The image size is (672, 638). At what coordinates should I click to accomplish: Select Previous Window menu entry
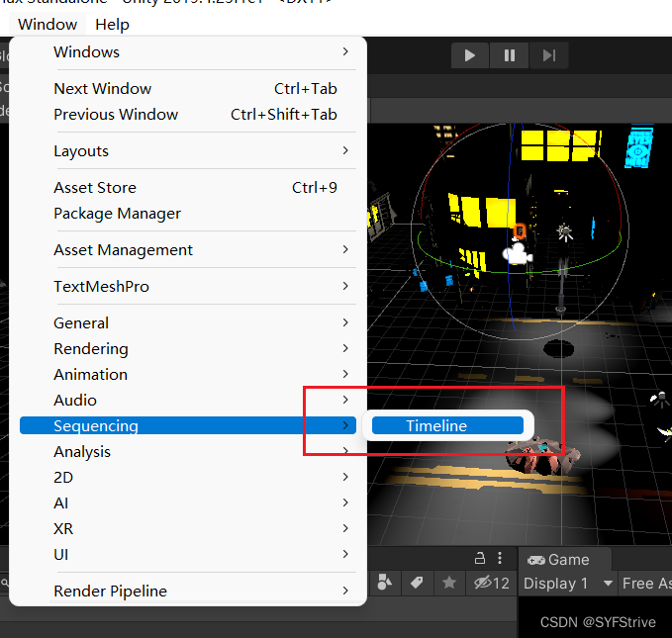tap(188, 115)
